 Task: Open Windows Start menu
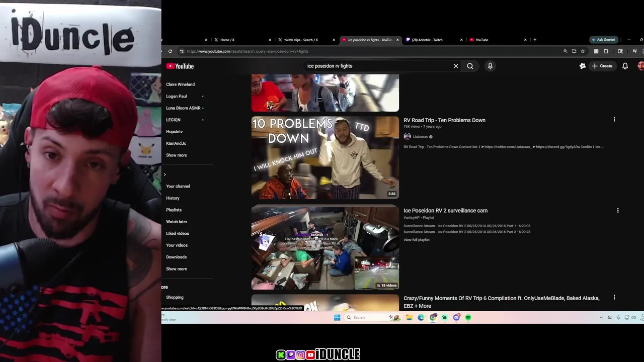click(337, 317)
